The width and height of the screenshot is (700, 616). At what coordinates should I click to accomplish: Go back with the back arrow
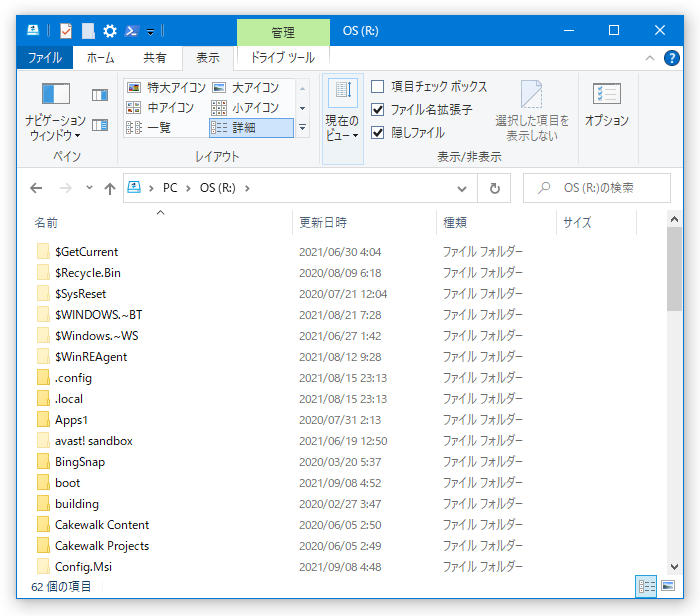point(36,188)
